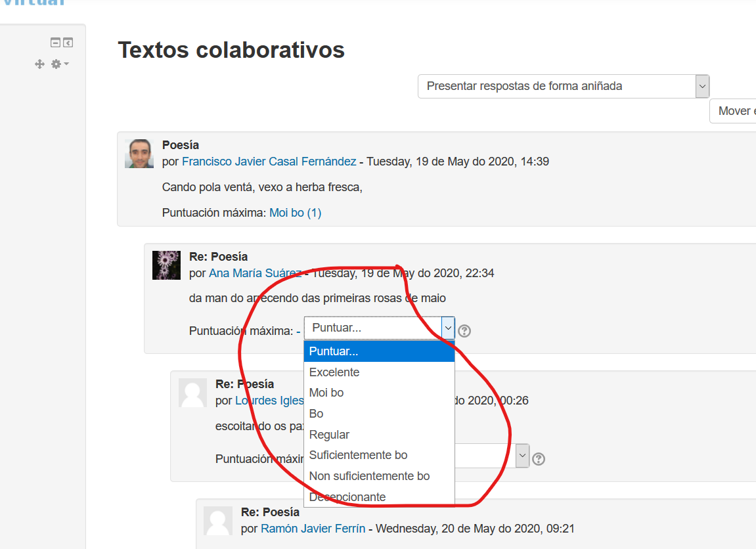Pick 'Non suficientemente bo' rating option
Viewport: 756px width, 549px height.
tap(369, 476)
